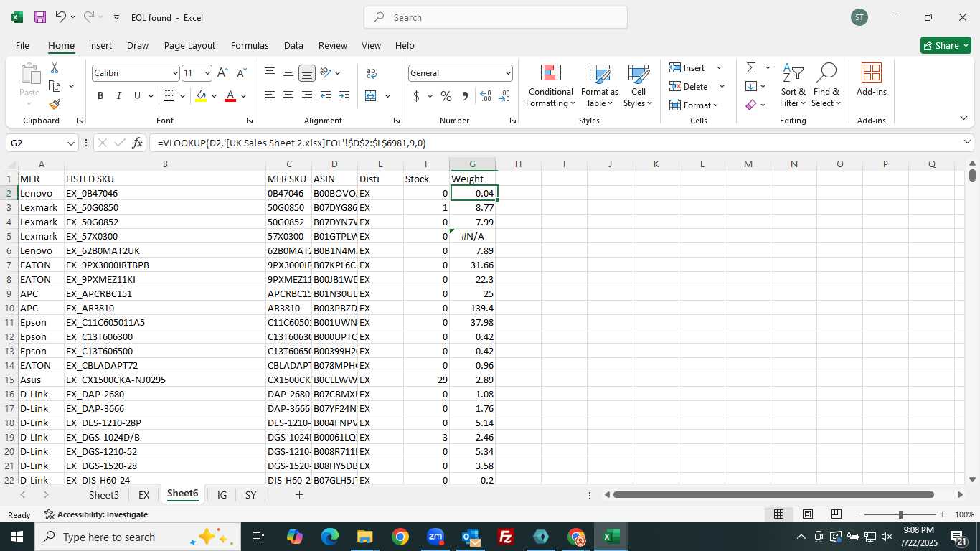The image size is (980, 551).
Task: Select Normal view icon in status bar
Action: tap(778, 514)
